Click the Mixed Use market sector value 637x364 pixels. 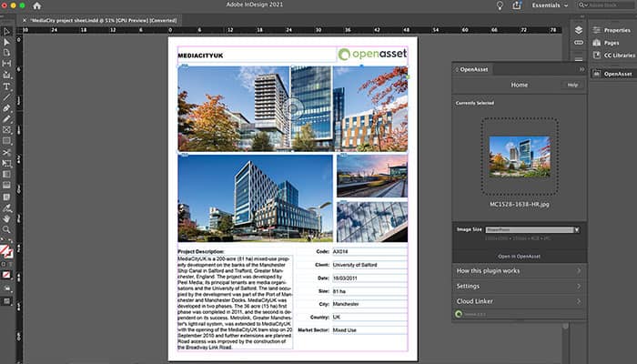pos(345,329)
